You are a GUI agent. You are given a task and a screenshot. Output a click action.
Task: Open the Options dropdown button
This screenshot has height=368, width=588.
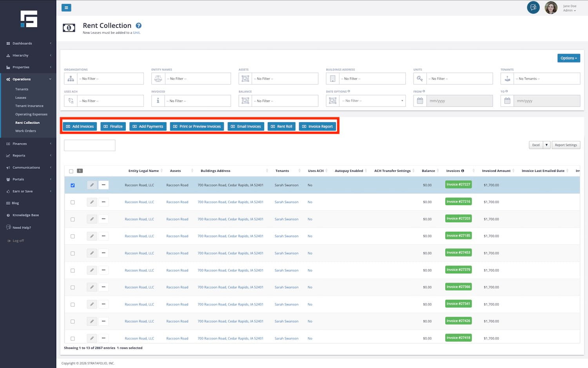click(x=568, y=58)
